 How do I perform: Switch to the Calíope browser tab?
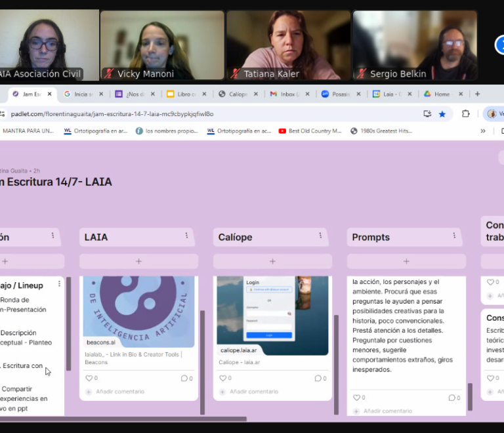[237, 94]
